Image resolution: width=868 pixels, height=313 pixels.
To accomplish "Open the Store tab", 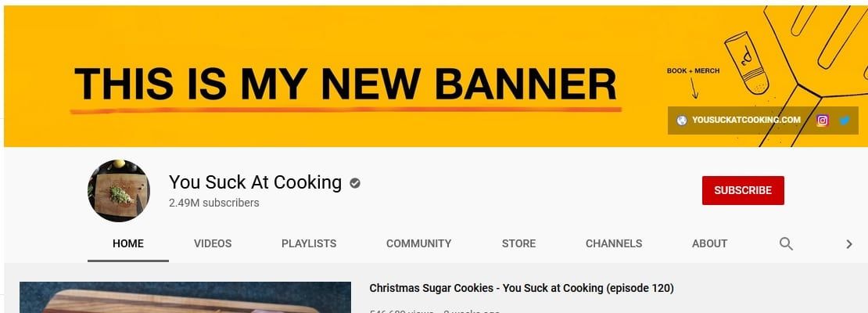I will coord(518,244).
